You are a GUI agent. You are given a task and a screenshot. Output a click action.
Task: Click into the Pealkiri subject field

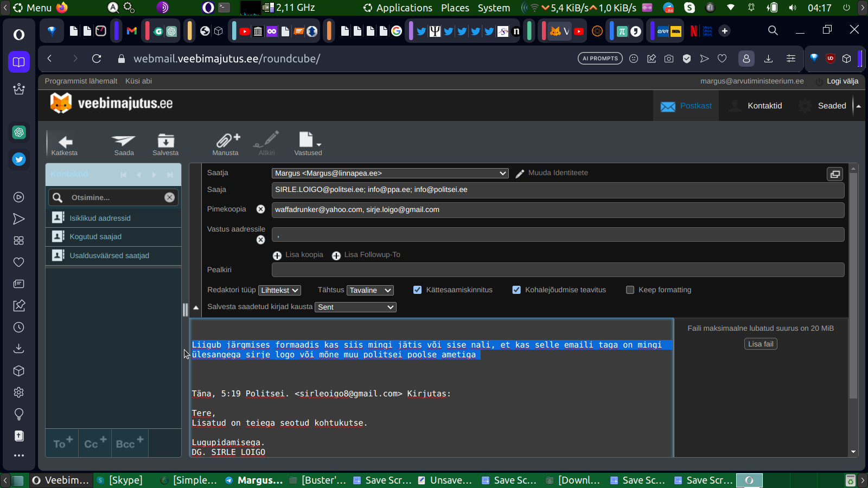click(x=558, y=270)
